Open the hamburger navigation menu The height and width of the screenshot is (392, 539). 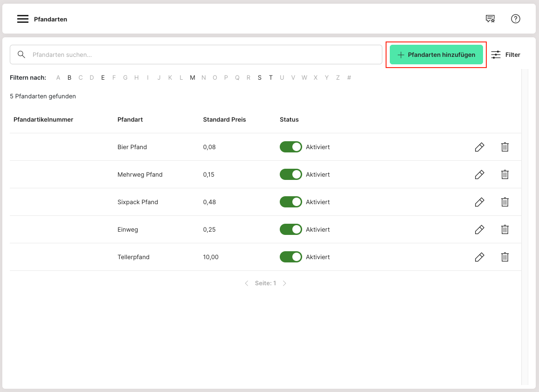click(23, 19)
